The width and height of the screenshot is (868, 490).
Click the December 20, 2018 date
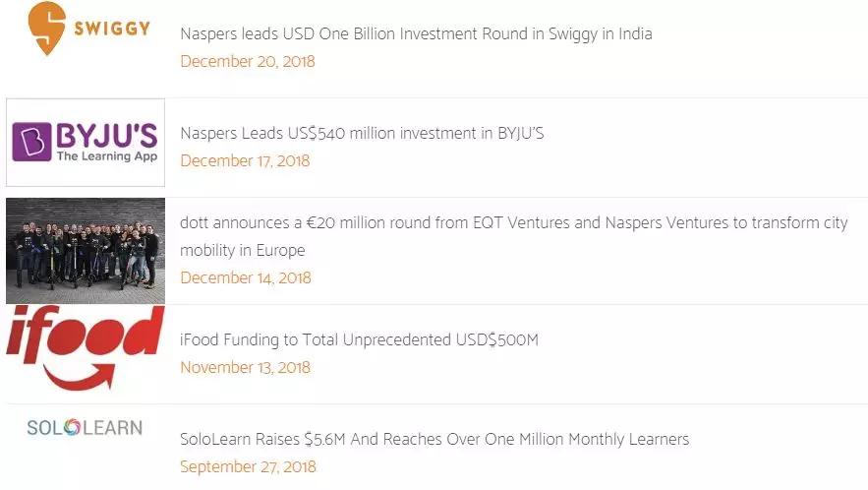coord(247,61)
